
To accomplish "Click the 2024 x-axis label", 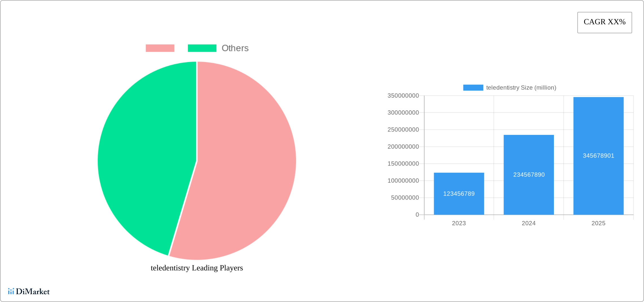I will [528, 223].
